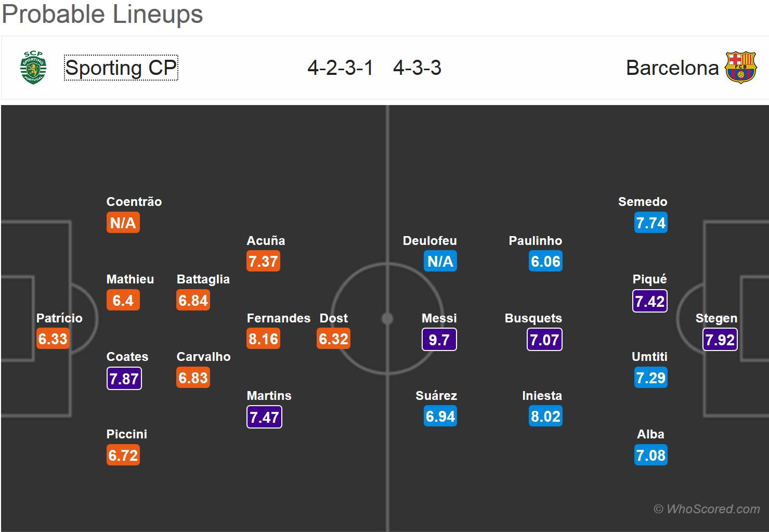
Task: Click Iniesta's 8.02 rating badge
Action: (545, 417)
